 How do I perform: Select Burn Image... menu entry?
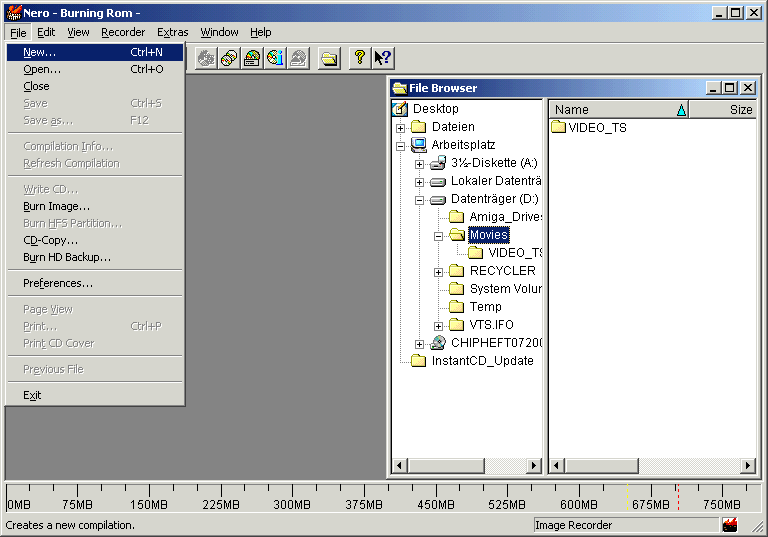click(56, 206)
